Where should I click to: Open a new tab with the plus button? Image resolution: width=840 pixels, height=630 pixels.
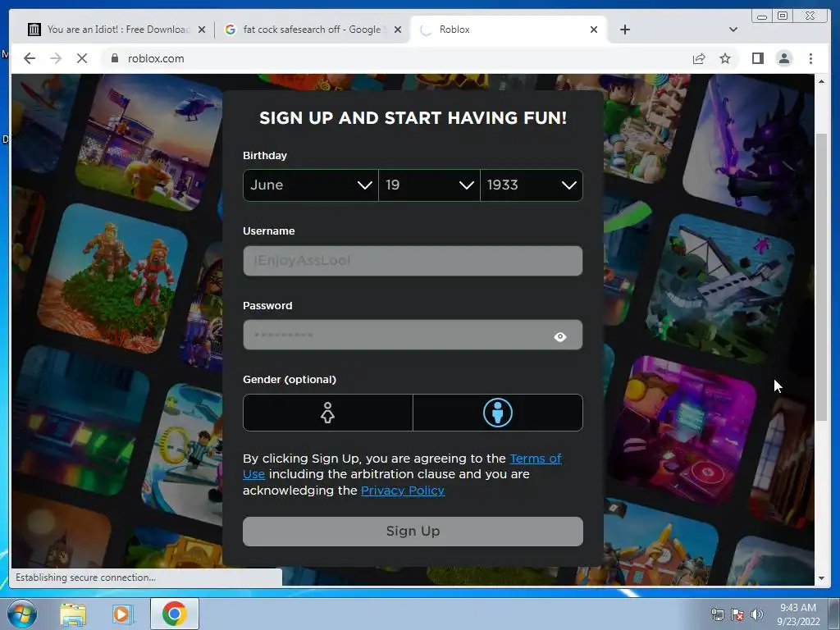[624, 30]
